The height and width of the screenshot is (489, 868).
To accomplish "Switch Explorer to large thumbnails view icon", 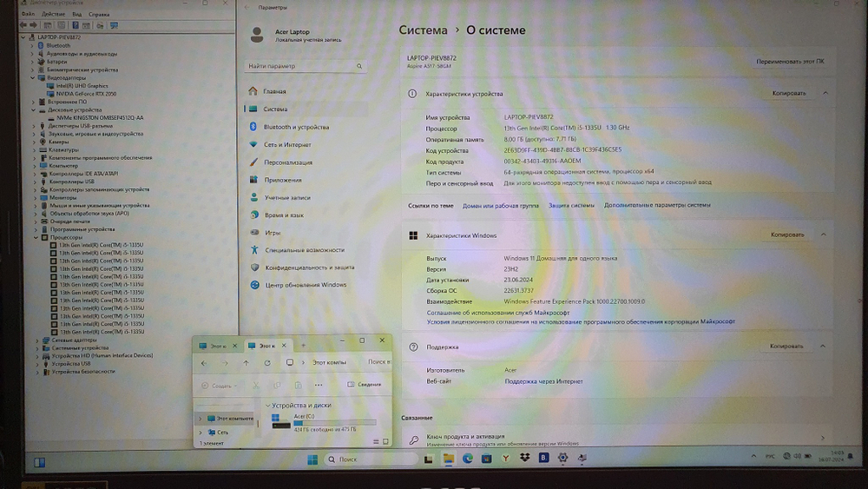I will tap(386, 441).
